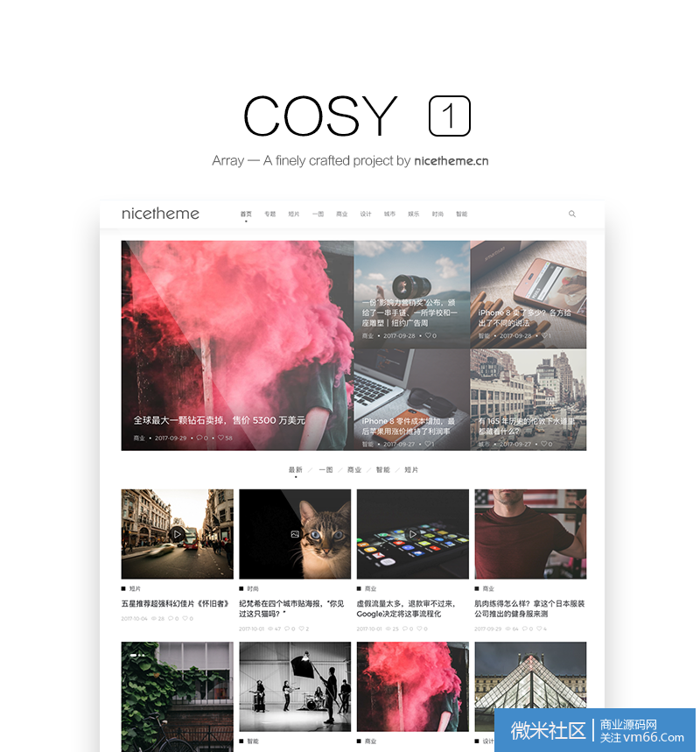Open article 五星推荐超强科幻佳片《怀旧者》
The width and height of the screenshot is (700, 752).
pos(175,603)
